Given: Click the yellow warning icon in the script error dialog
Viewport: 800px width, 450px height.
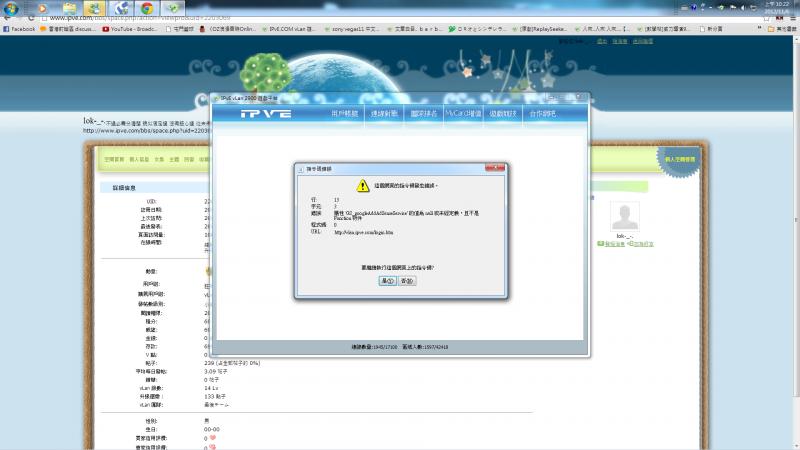Looking at the screenshot, I should [363, 186].
